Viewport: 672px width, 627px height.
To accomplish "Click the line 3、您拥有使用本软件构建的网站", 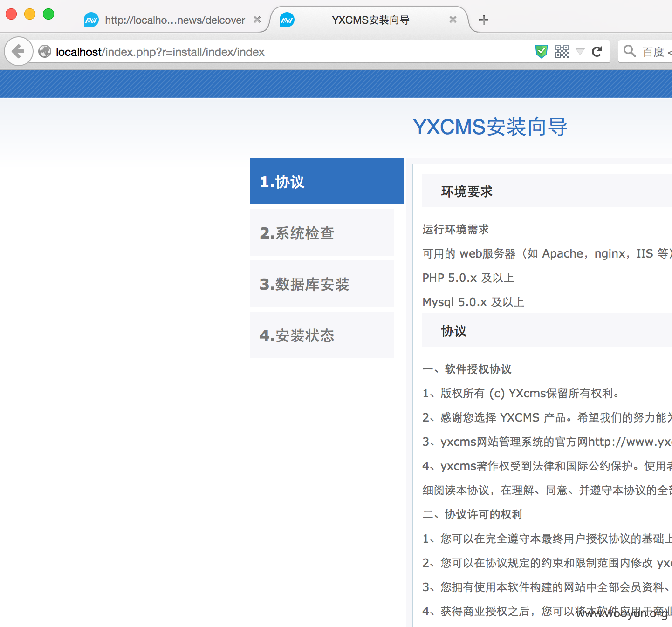I will (x=547, y=587).
